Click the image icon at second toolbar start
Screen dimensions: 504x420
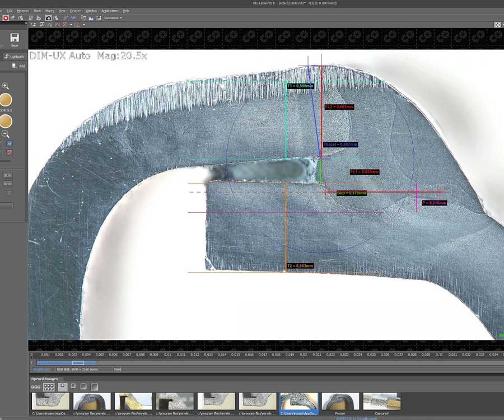point(33,25)
